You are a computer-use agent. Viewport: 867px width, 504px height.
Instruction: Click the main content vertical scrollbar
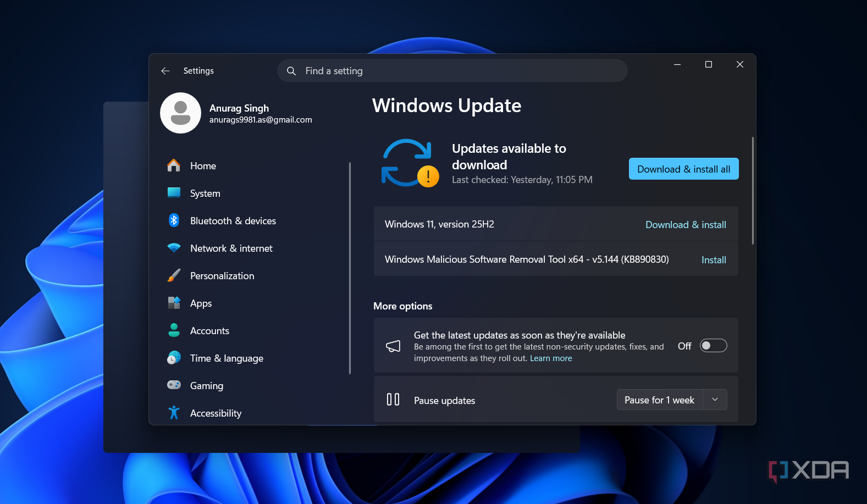click(753, 191)
